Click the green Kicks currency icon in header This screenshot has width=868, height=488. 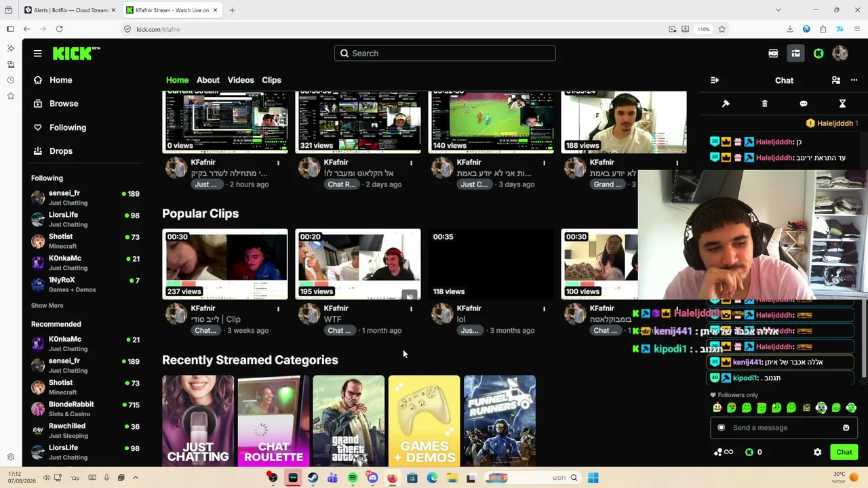[x=818, y=54]
